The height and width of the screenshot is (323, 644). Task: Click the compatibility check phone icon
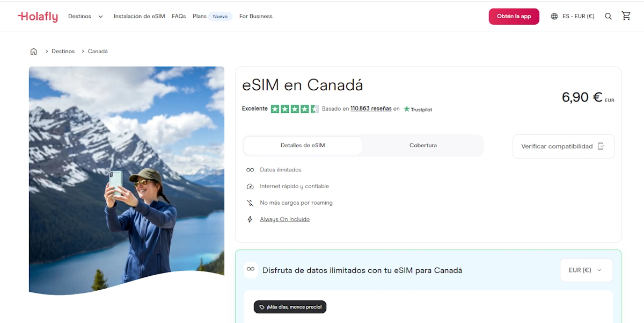[601, 146]
